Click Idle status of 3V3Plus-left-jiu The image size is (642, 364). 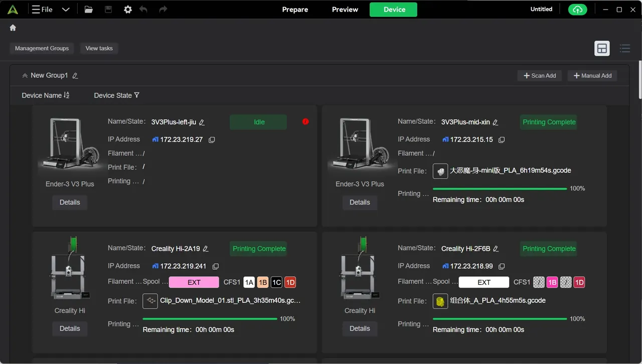(258, 122)
